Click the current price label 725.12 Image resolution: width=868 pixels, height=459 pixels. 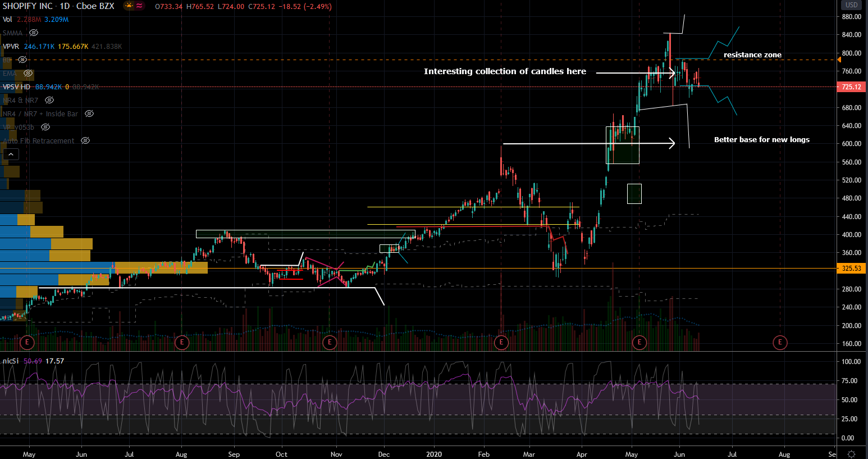point(851,87)
